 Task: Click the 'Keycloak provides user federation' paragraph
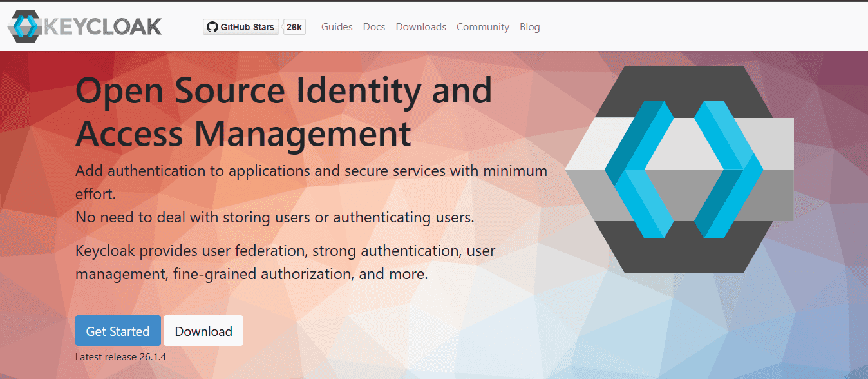(285, 262)
